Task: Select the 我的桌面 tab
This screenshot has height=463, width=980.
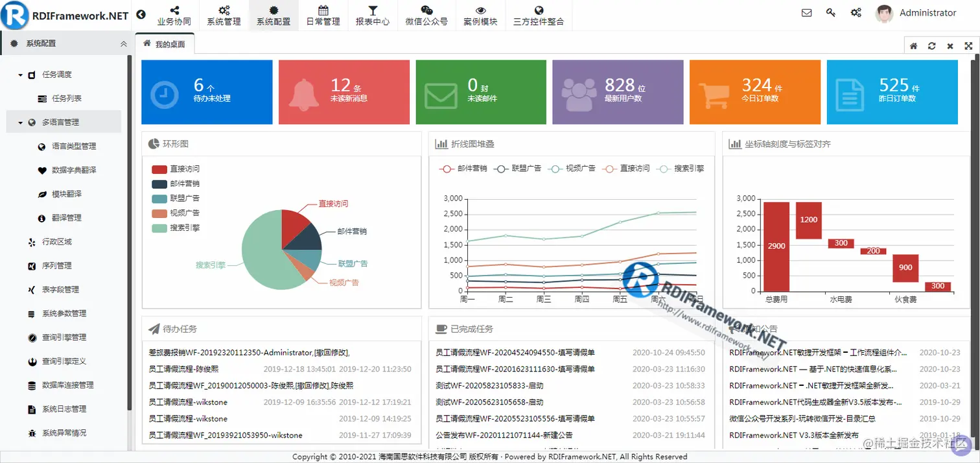Action: tap(165, 44)
